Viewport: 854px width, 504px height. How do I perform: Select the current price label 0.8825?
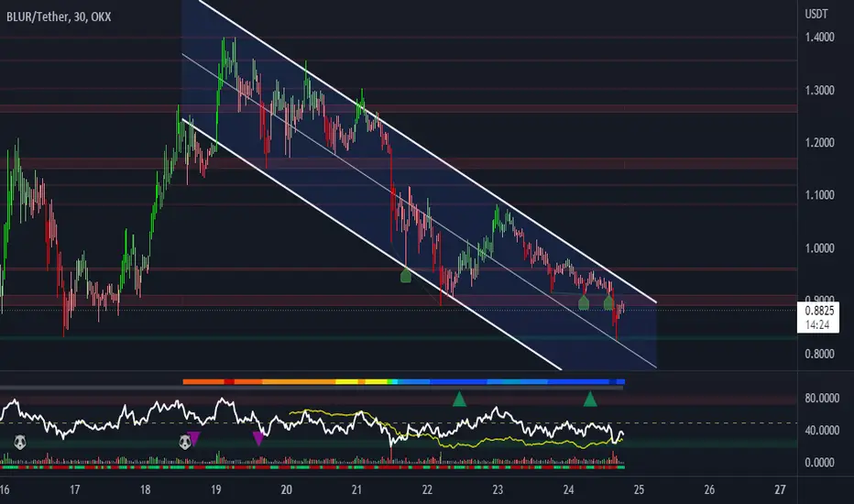pos(818,312)
